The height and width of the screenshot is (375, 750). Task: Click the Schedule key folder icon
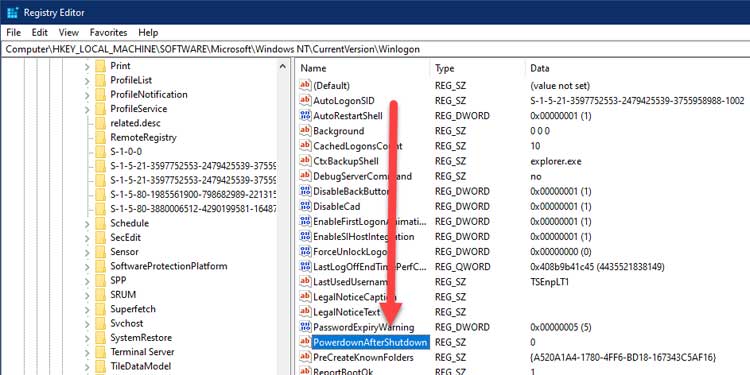100,223
